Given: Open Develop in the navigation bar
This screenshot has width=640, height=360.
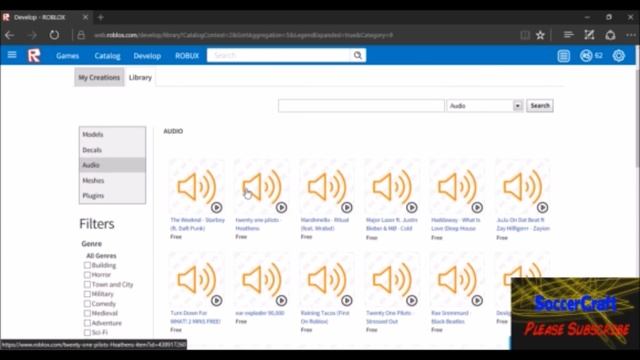Looking at the screenshot, I should pos(147,56).
